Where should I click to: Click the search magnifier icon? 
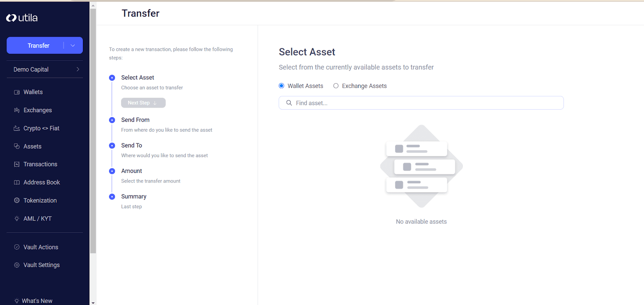point(289,103)
